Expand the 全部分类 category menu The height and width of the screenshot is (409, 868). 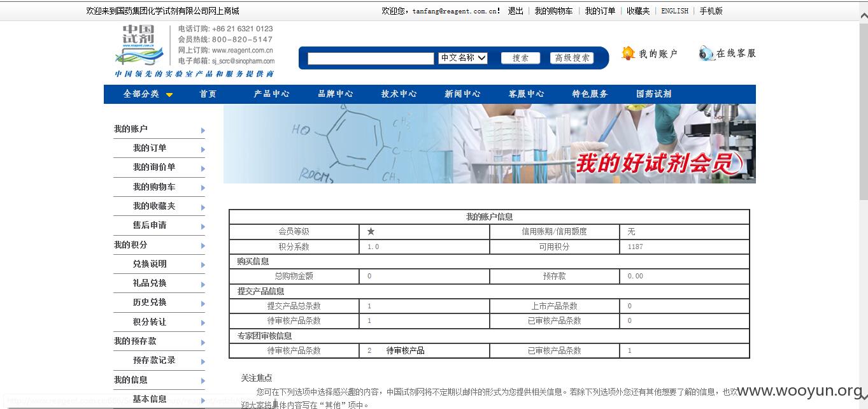(148, 94)
